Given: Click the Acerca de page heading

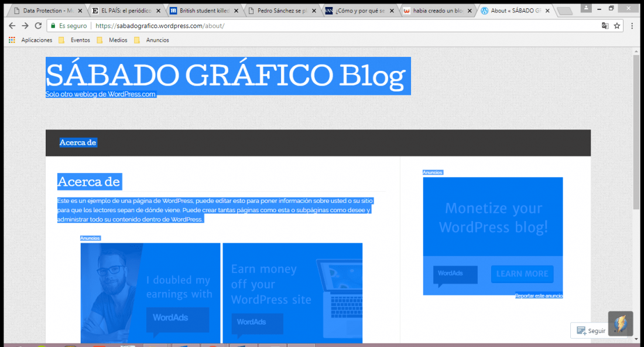Looking at the screenshot, I should point(89,181).
